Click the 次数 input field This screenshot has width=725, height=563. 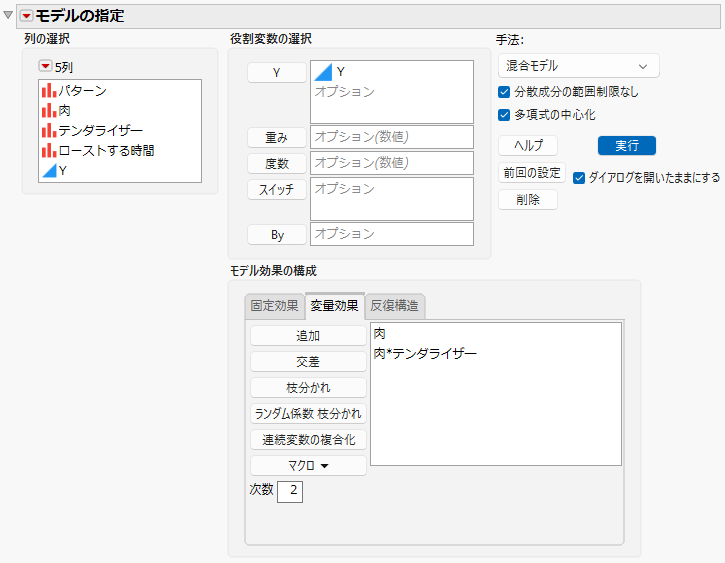pyautogui.click(x=290, y=491)
